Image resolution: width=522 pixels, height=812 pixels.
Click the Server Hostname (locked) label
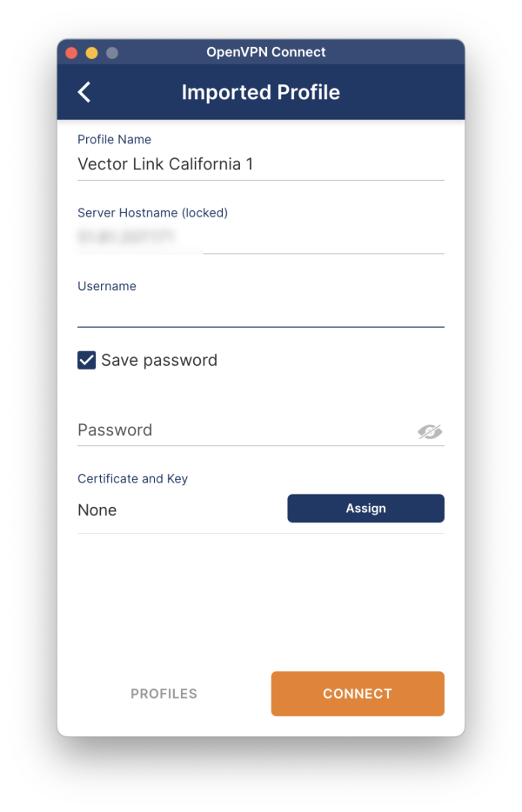pyautogui.click(x=152, y=212)
